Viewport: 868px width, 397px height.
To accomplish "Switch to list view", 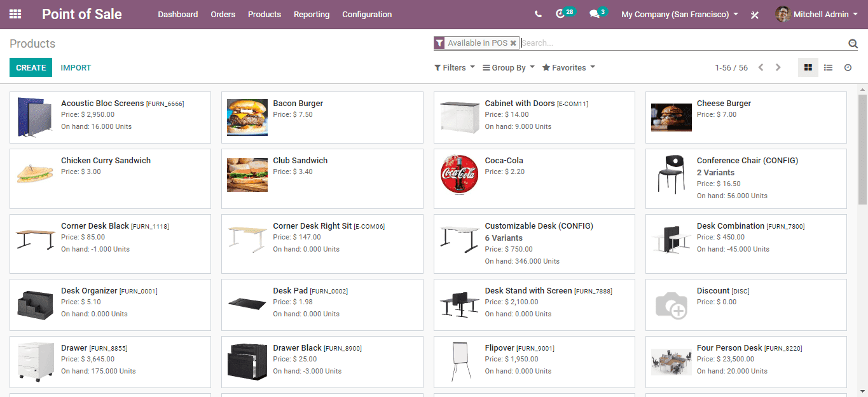I will click(828, 67).
